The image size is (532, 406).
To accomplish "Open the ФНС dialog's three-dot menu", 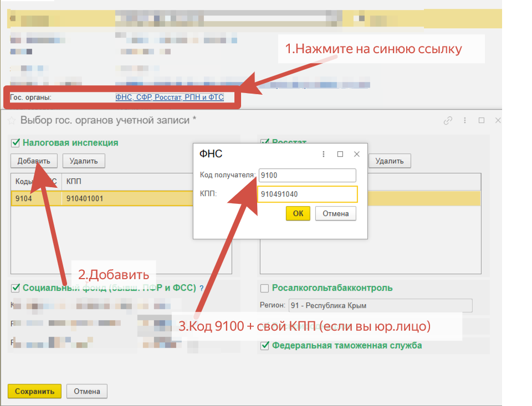I will click(324, 155).
